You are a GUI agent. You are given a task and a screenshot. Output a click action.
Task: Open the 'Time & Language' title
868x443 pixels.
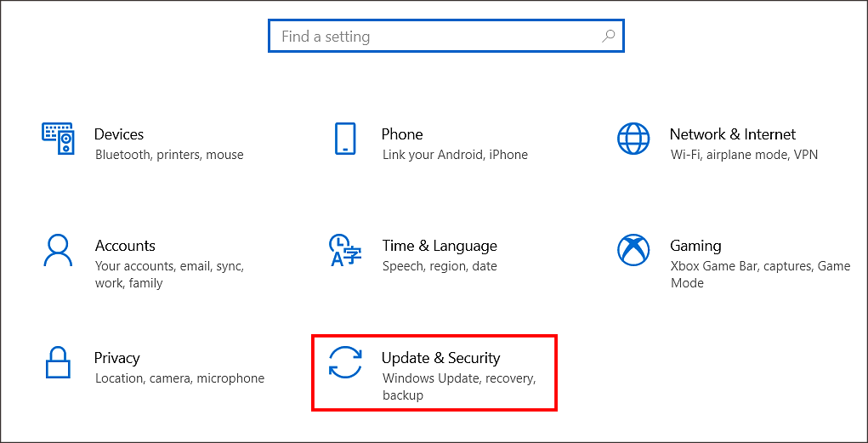tap(440, 246)
